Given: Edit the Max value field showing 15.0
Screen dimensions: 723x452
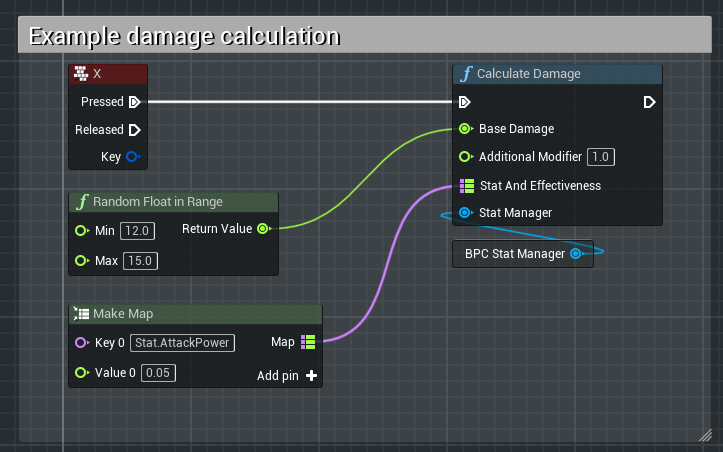Looking at the screenshot, I should pos(139,261).
